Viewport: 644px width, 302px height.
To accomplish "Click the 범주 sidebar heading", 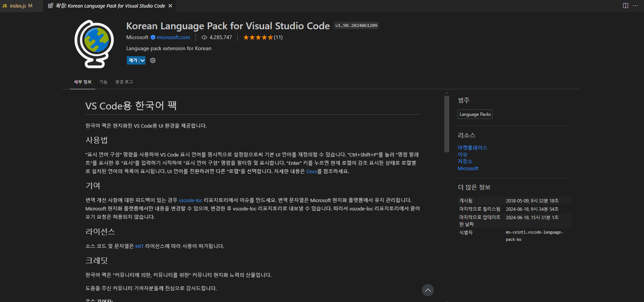I will [x=464, y=100].
